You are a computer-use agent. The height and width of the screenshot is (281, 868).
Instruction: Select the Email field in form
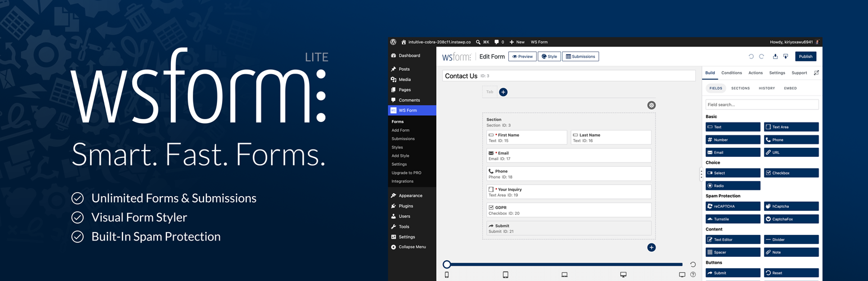(x=568, y=156)
